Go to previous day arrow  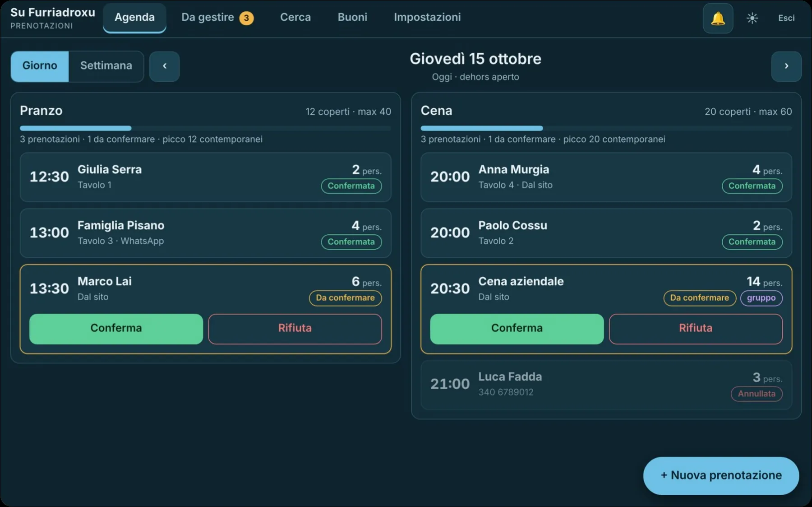click(x=164, y=66)
